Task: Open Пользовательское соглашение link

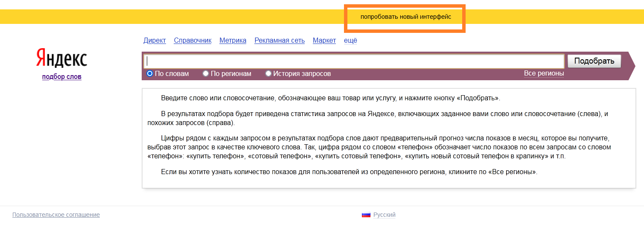Action: tap(56, 215)
